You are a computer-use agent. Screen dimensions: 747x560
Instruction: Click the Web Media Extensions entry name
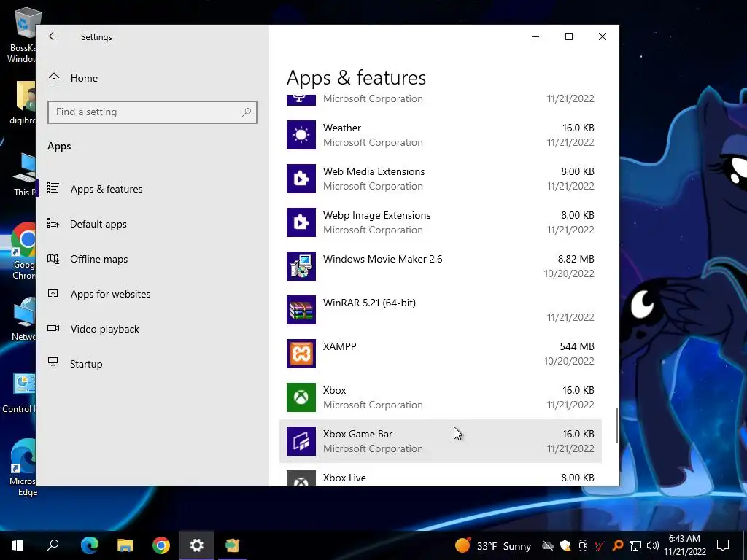[374, 171]
